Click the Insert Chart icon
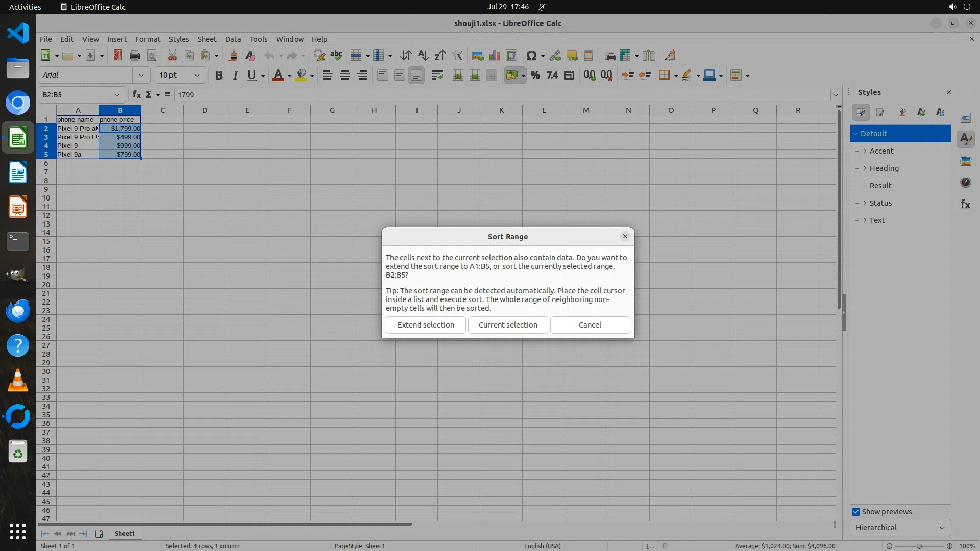This screenshot has height=551, width=980. [x=495, y=56]
